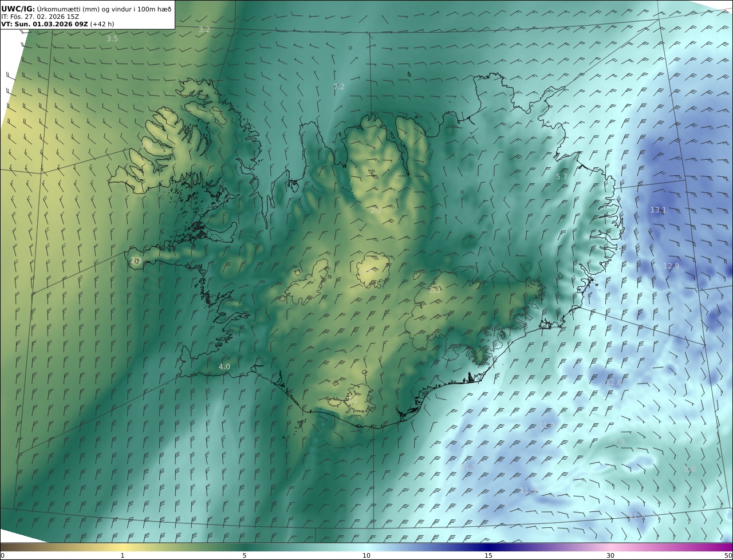Click the 4.0 value near Reykjanes
733x560 pixels.
[x=224, y=366]
